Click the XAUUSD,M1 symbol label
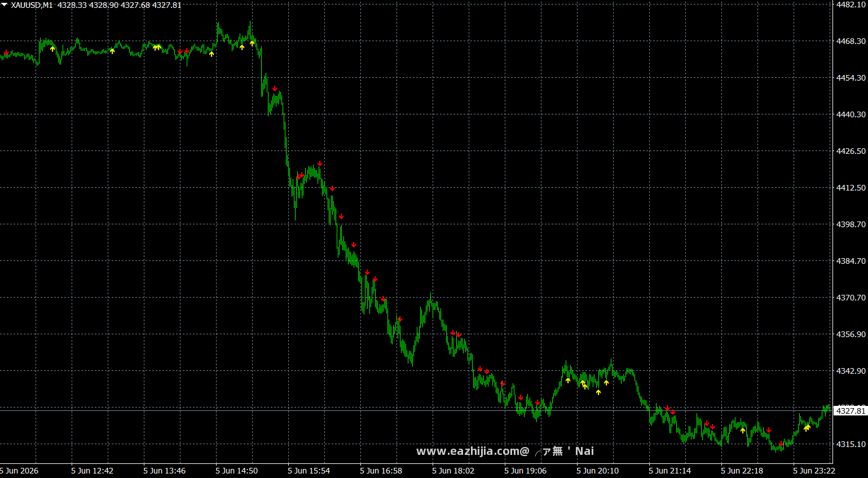 point(32,5)
